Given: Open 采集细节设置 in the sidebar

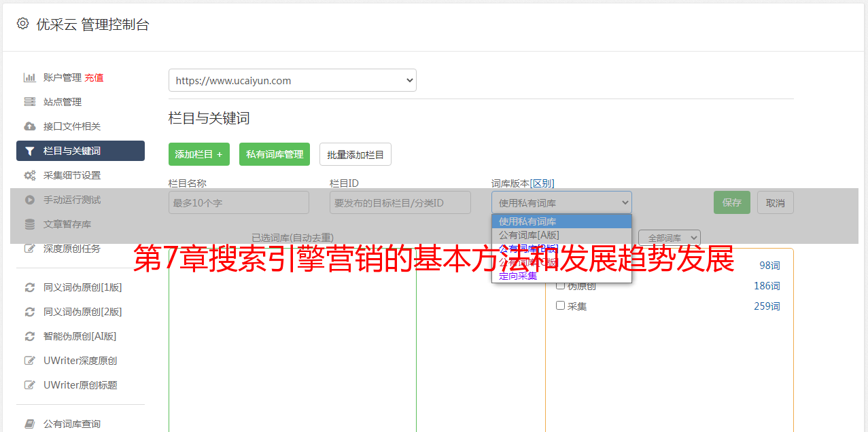Looking at the screenshot, I should click(72, 175).
